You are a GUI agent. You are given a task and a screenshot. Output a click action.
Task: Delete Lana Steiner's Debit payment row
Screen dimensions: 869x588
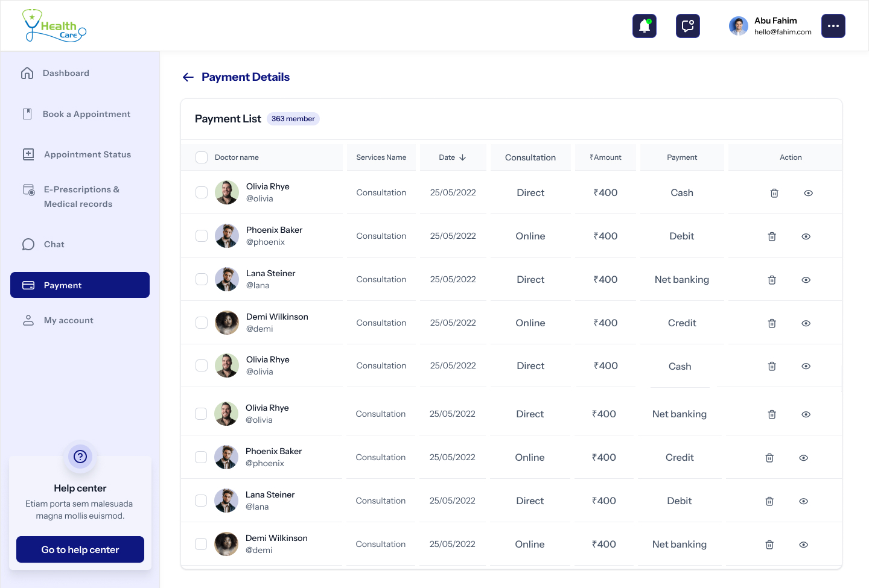769,501
